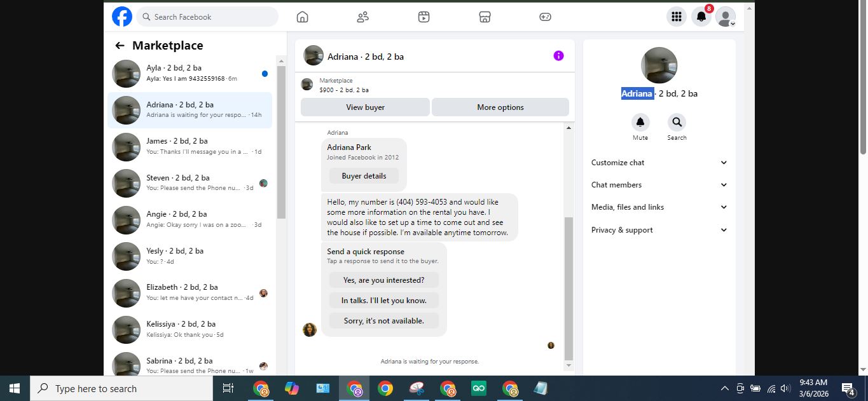Open Windows notification center icon
This screenshot has width=868, height=401.
(848, 388)
